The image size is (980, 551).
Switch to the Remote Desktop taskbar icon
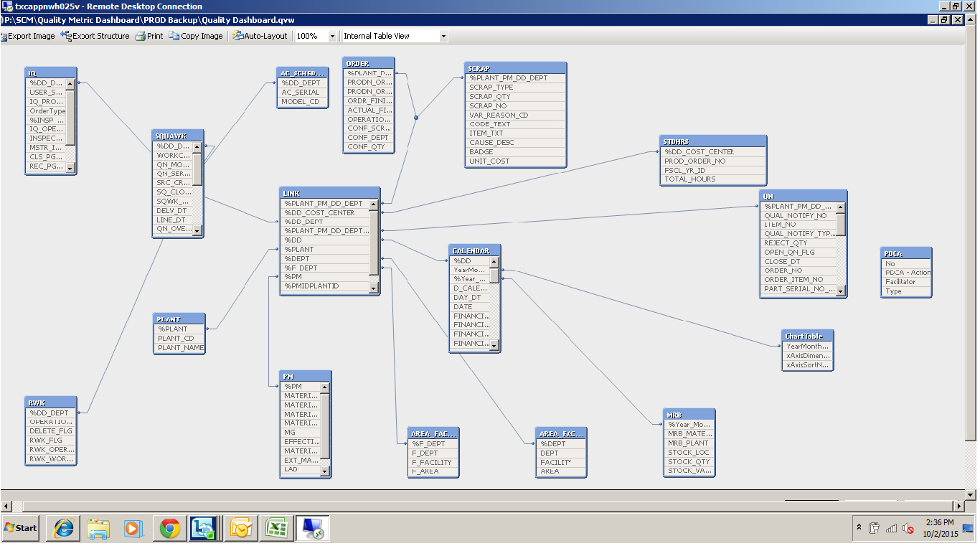tap(312, 529)
